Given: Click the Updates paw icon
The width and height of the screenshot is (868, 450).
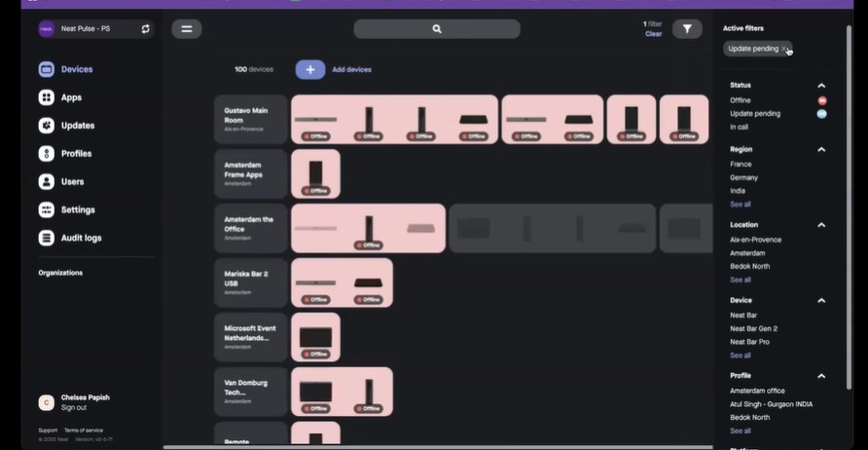Looking at the screenshot, I should [46, 126].
